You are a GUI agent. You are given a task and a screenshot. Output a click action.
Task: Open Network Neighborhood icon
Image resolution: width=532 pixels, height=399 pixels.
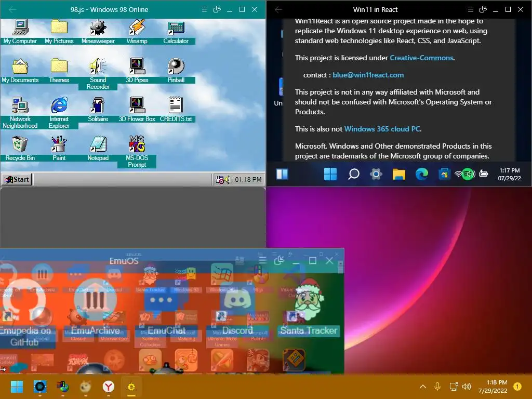tap(20, 113)
